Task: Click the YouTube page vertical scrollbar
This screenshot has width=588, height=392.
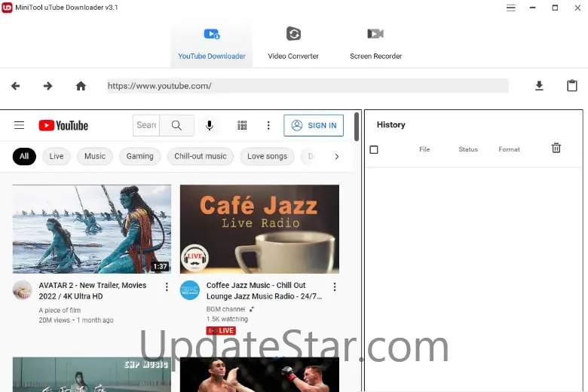Action: click(356, 127)
